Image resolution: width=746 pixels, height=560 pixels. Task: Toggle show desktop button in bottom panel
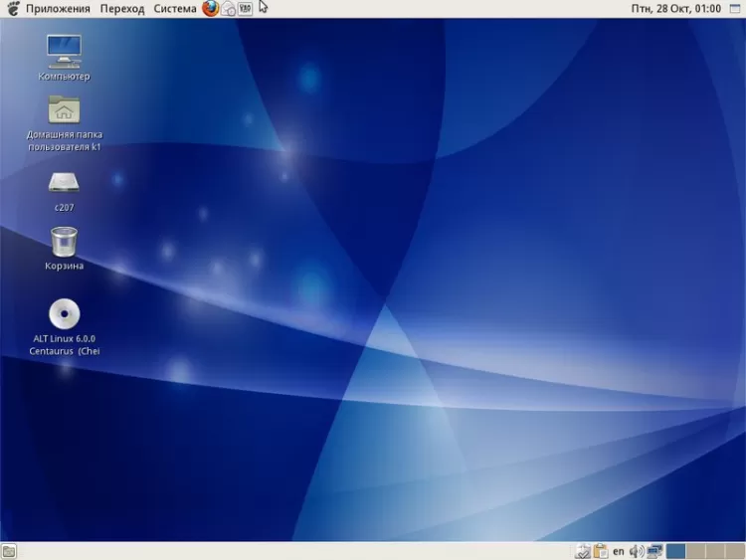point(9,551)
